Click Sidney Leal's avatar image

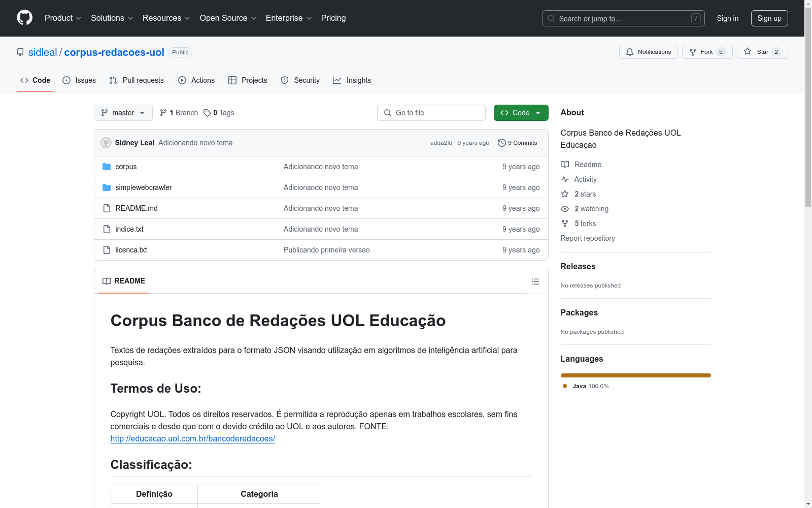point(106,143)
